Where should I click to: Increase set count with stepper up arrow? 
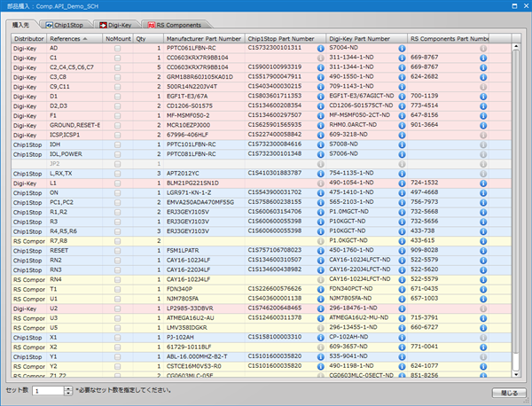pyautogui.click(x=68, y=388)
